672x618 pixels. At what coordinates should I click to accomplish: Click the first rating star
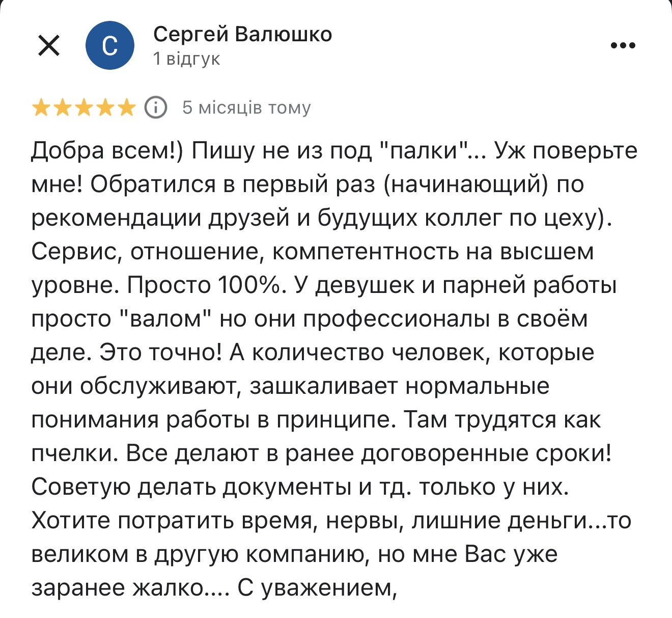point(41,108)
